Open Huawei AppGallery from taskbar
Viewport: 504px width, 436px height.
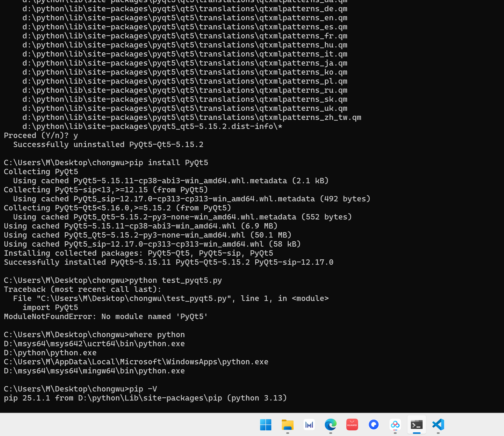tap(352, 425)
